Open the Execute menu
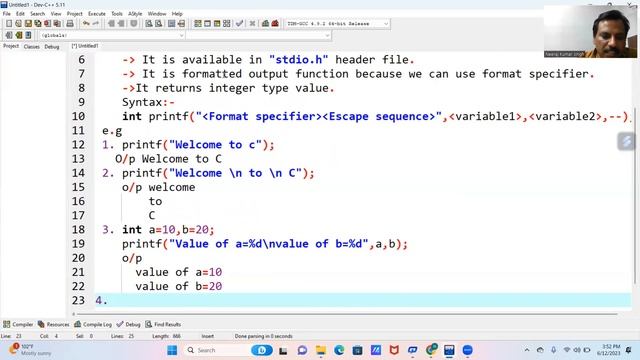640x360 pixels. click(97, 13)
